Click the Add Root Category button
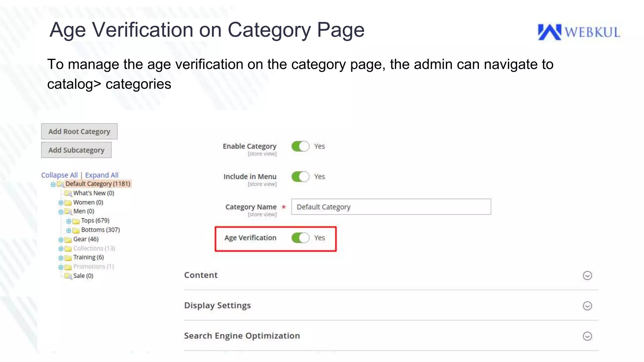 [x=79, y=131]
